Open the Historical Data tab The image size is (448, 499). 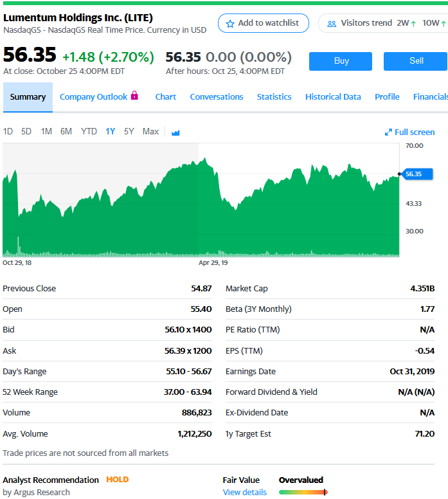[x=333, y=96]
